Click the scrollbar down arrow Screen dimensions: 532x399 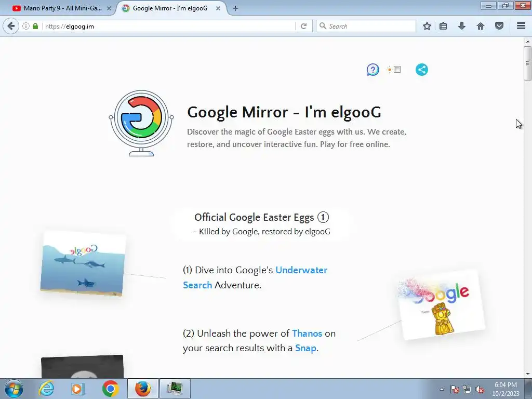(527, 374)
